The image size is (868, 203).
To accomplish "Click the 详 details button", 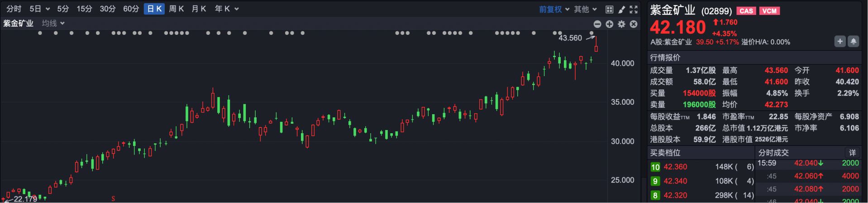I will click(x=852, y=153).
